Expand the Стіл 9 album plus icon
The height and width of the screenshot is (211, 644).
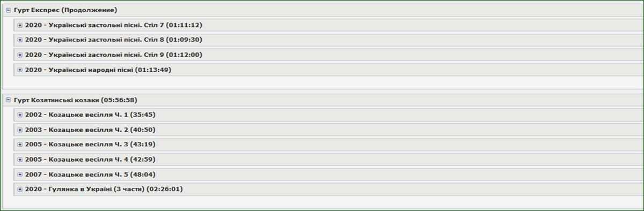20,55
